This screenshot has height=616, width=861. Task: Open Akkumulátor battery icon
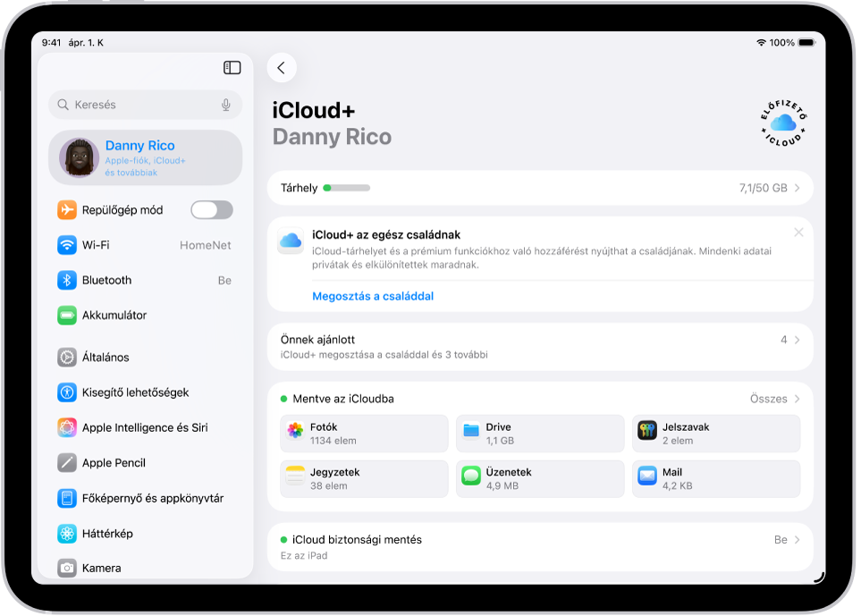(x=67, y=315)
